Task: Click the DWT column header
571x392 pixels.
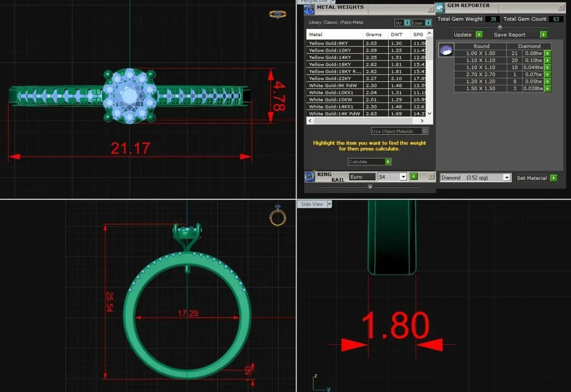Action: click(x=399, y=34)
